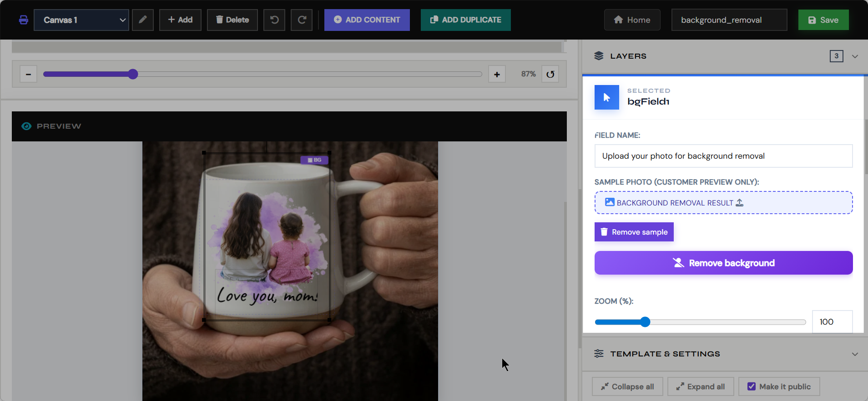
Task: Click the Template & Settings sliders icon
Action: [599, 354]
